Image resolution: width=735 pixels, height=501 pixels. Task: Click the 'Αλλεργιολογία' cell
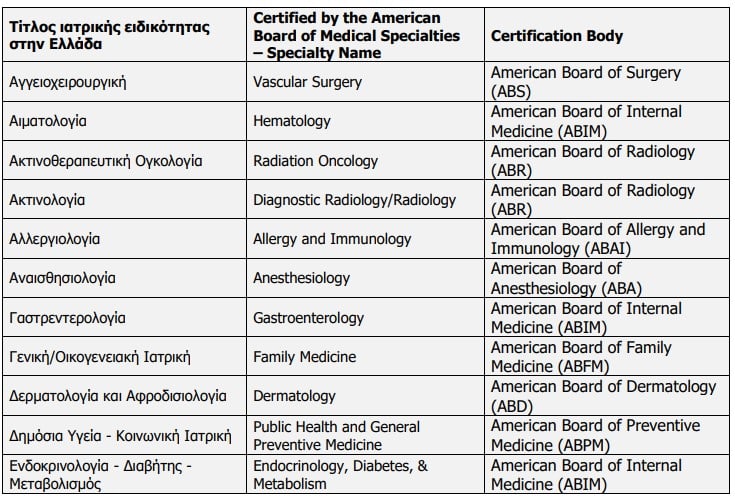[54, 239]
